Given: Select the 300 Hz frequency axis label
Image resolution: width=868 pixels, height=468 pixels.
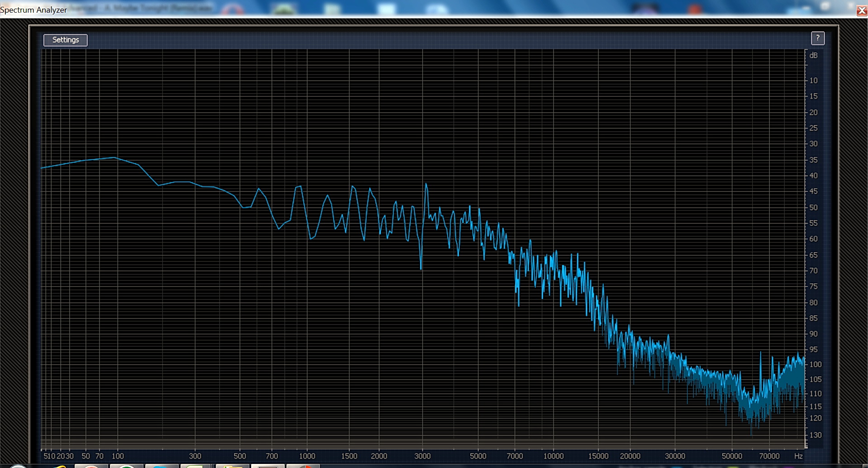Looking at the screenshot, I should pos(195,456).
